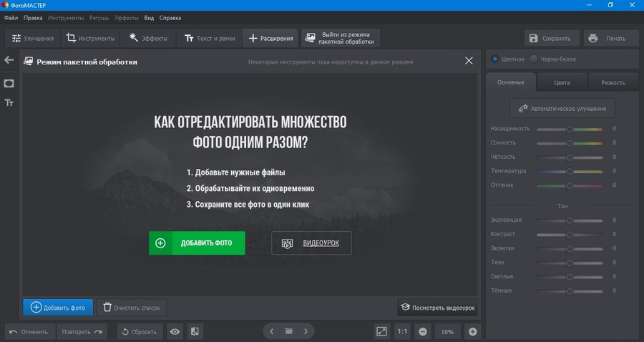The width and height of the screenshot is (644, 342).
Task: Click the ФотоМАСТЕР app icon in title bar
Action: pos(5,5)
